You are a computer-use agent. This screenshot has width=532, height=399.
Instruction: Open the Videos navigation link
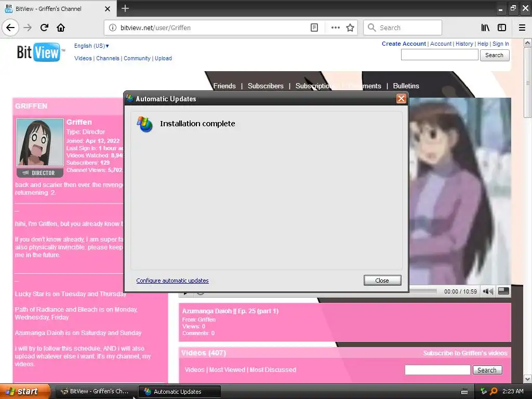pyautogui.click(x=83, y=58)
